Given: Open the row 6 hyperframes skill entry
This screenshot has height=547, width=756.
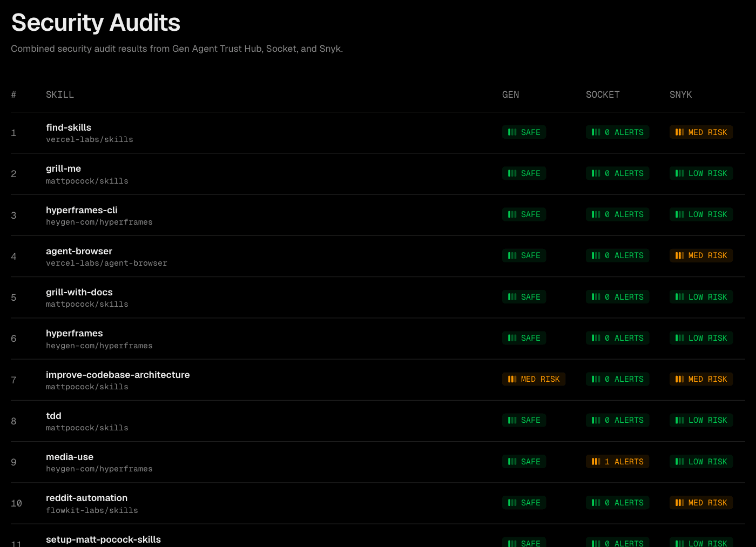Looking at the screenshot, I should click(74, 333).
